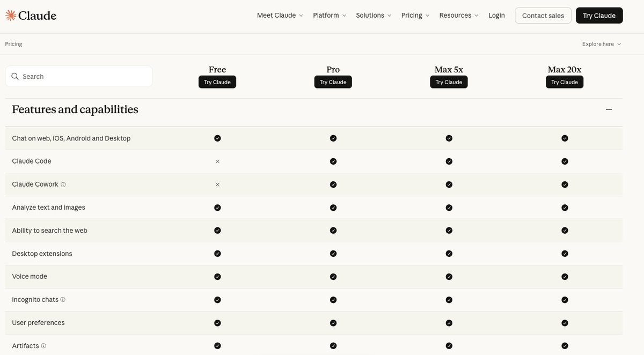Click the Max 5x checkmark for Desktop extensions
The width and height of the screenshot is (644, 355).
[449, 254]
